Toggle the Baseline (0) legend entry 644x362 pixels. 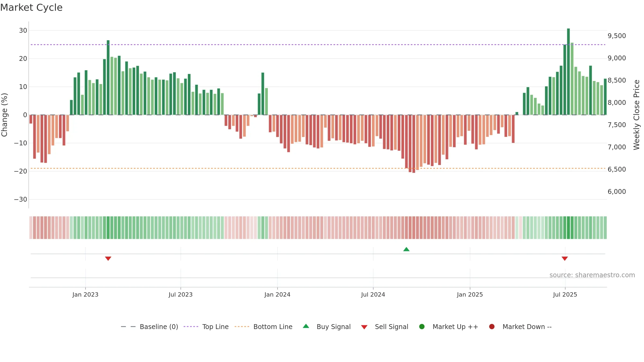tap(149, 327)
